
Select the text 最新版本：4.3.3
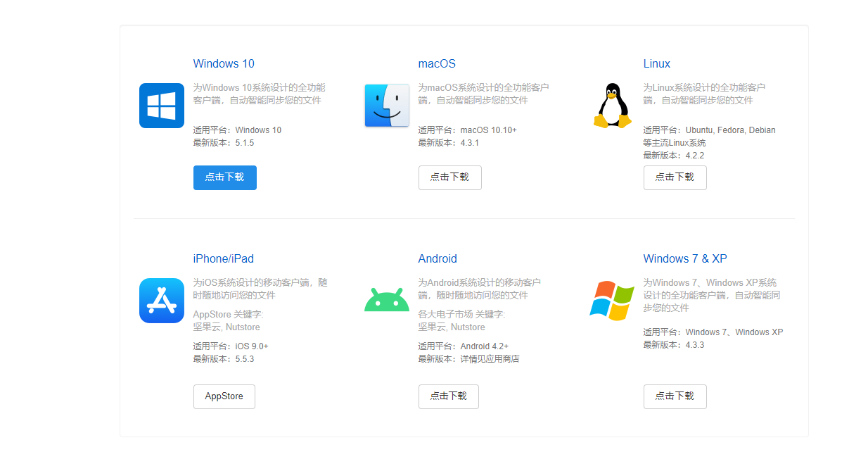[x=674, y=345]
